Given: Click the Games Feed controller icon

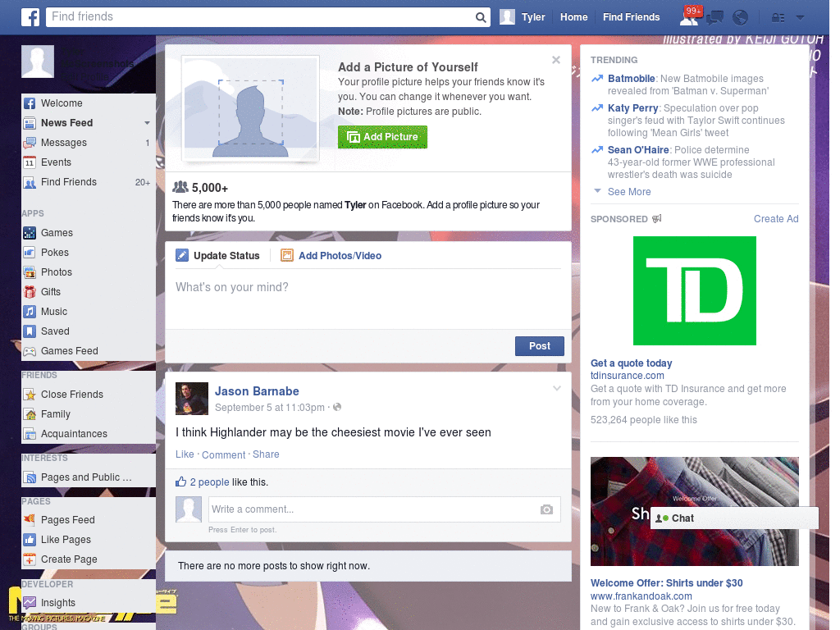Looking at the screenshot, I should [x=30, y=351].
